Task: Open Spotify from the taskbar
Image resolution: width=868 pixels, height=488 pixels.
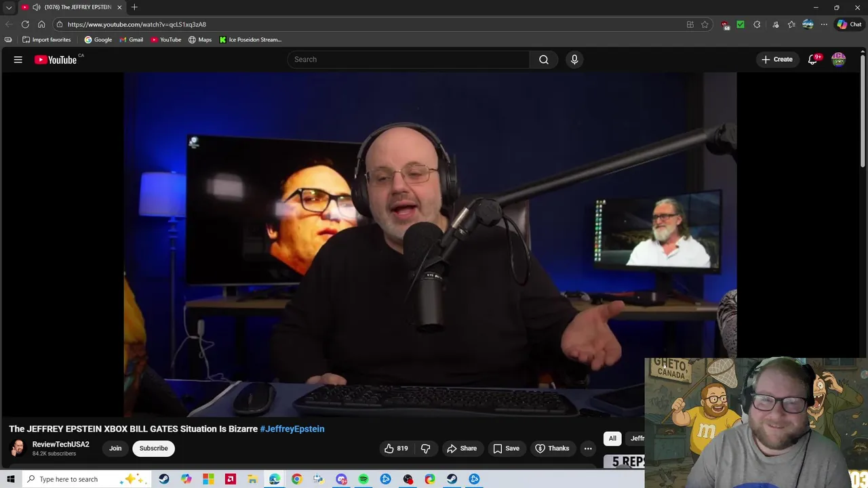Action: pyautogui.click(x=363, y=479)
